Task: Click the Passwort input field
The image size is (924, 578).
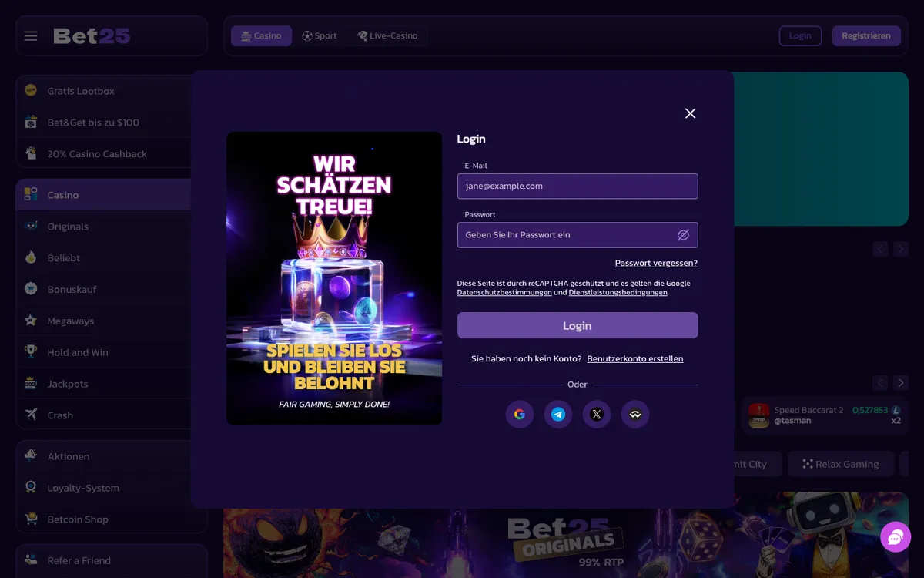Action: pos(577,235)
